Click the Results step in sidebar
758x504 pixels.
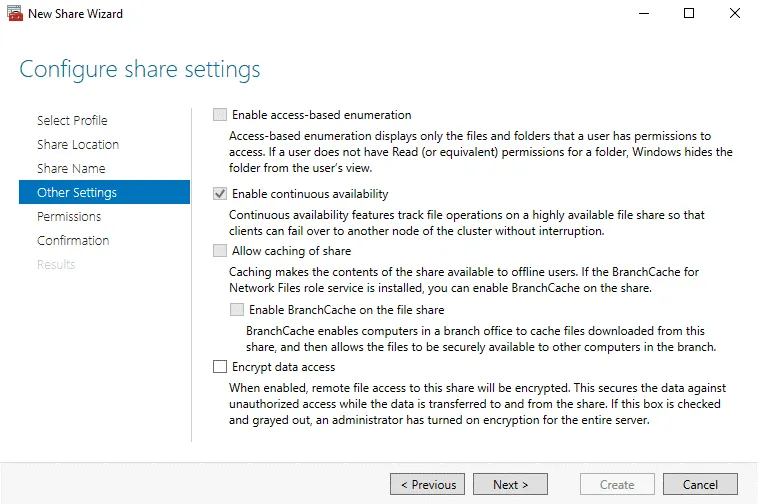[56, 264]
